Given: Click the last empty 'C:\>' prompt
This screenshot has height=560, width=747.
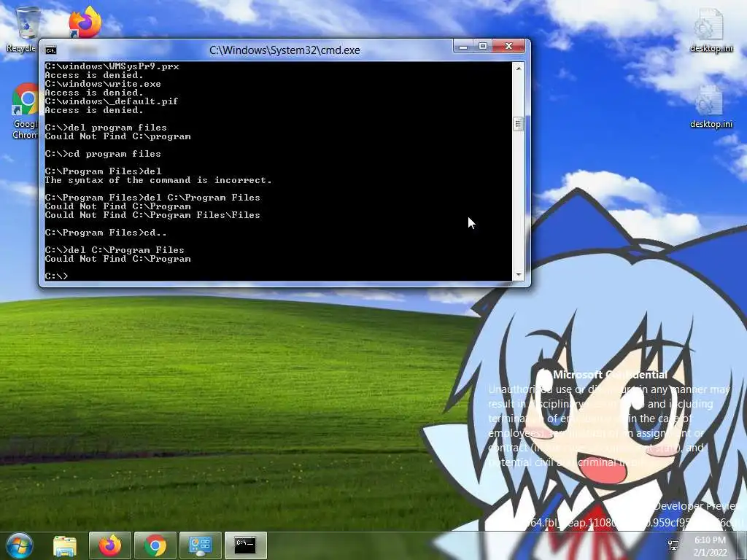Looking at the screenshot, I should click(56, 276).
